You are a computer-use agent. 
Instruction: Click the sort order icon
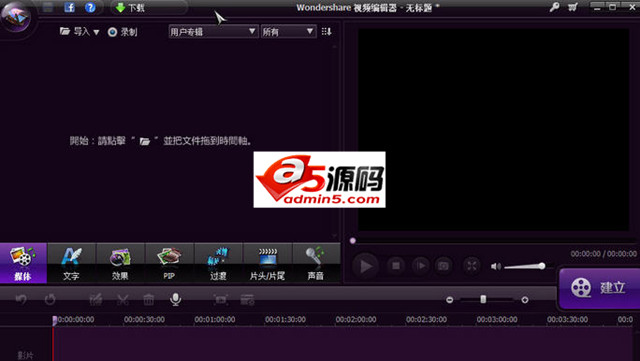point(326,31)
